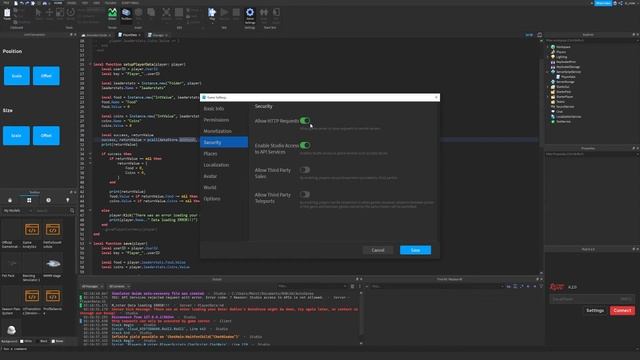Cancel the Game Settings dialog
Viewport: 640px width, 360px height.
pos(378,250)
